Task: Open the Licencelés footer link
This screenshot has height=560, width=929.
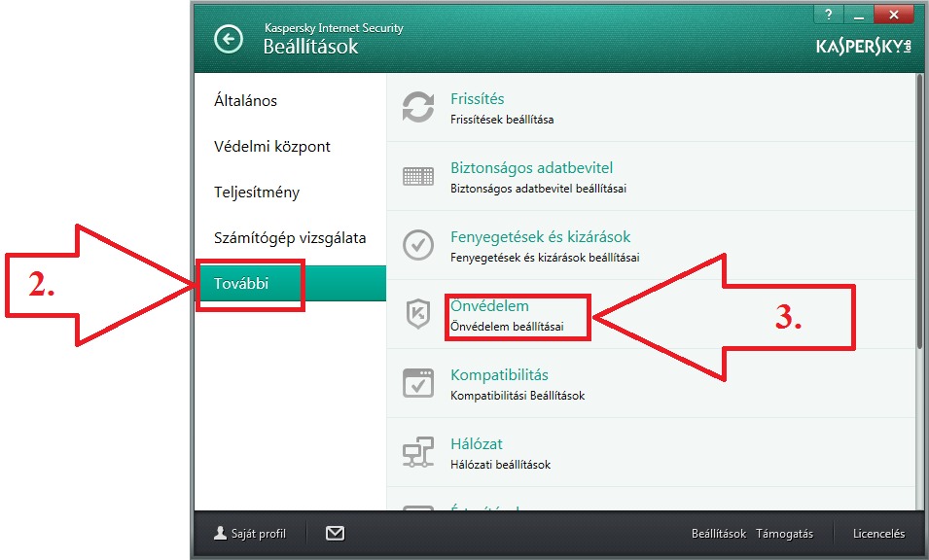Action: coord(878,534)
